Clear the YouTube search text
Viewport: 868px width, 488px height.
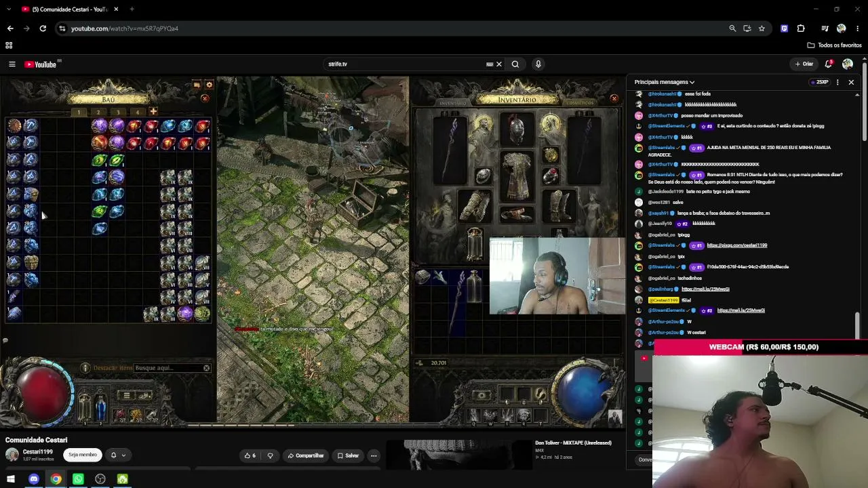(x=498, y=64)
